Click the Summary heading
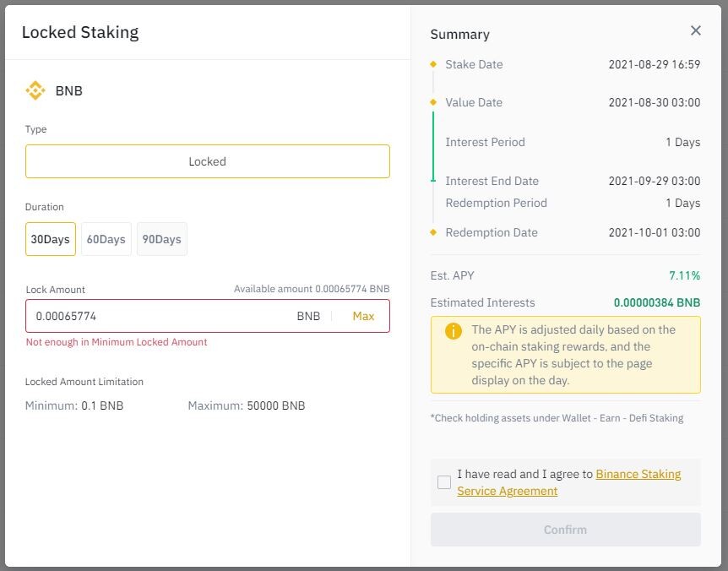 pos(459,35)
